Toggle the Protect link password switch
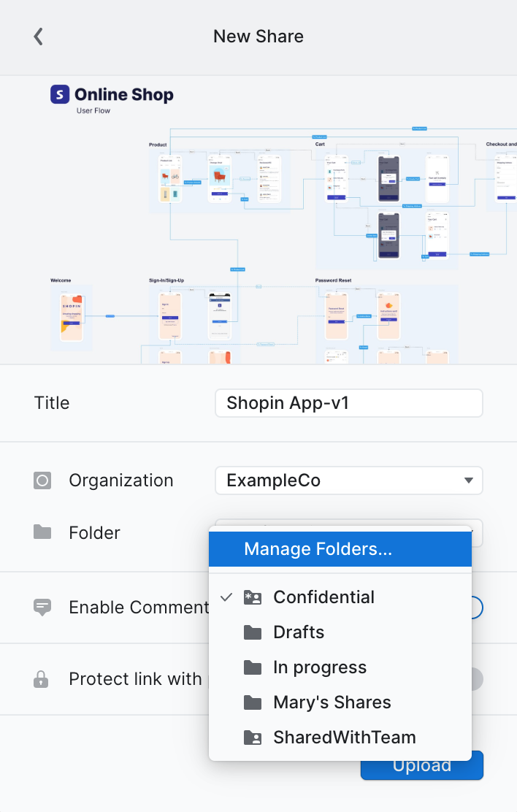 [x=477, y=679]
